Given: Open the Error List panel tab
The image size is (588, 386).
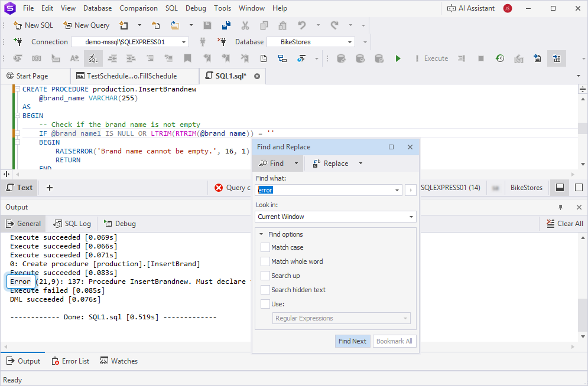Looking at the screenshot, I should [70, 361].
